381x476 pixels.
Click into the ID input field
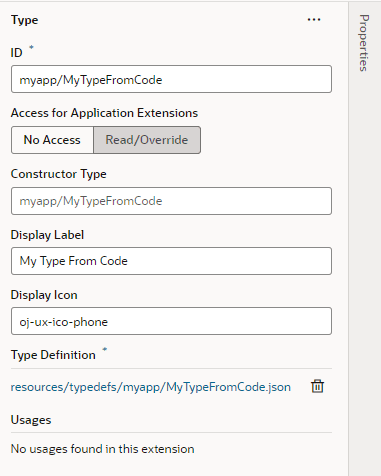coord(171,79)
